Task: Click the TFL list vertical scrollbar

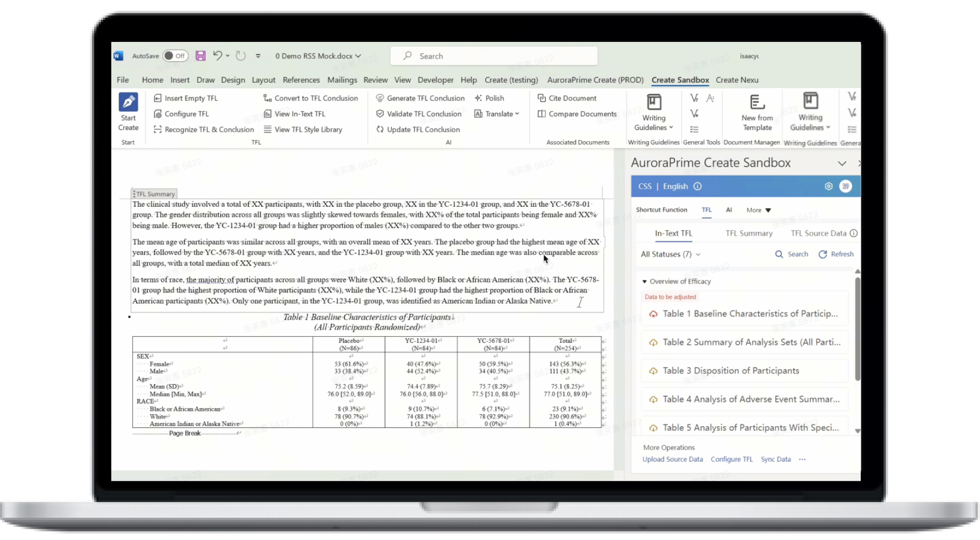Action: point(857,329)
